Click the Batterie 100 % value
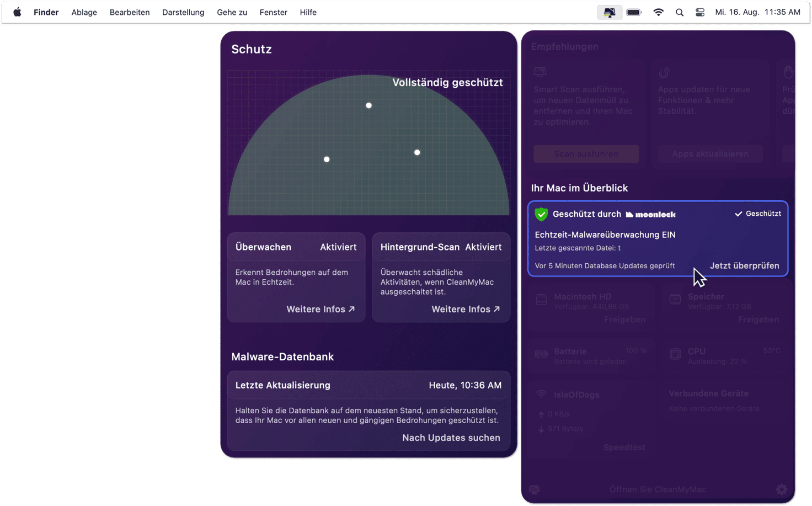The height and width of the screenshot is (506, 812). coord(635,351)
